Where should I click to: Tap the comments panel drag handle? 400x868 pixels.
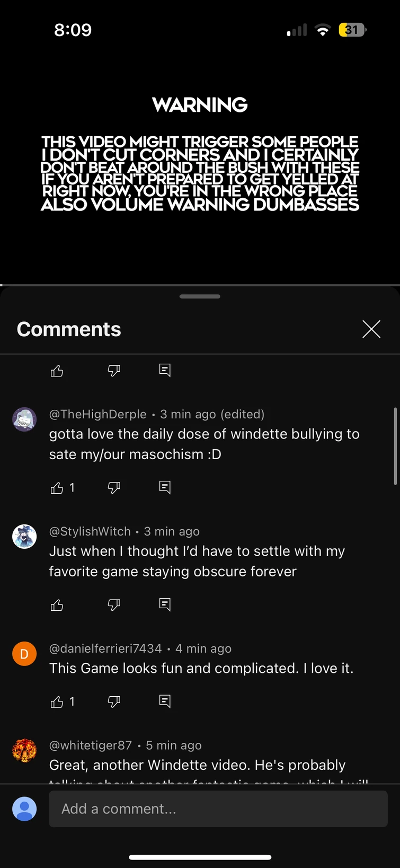point(200,296)
